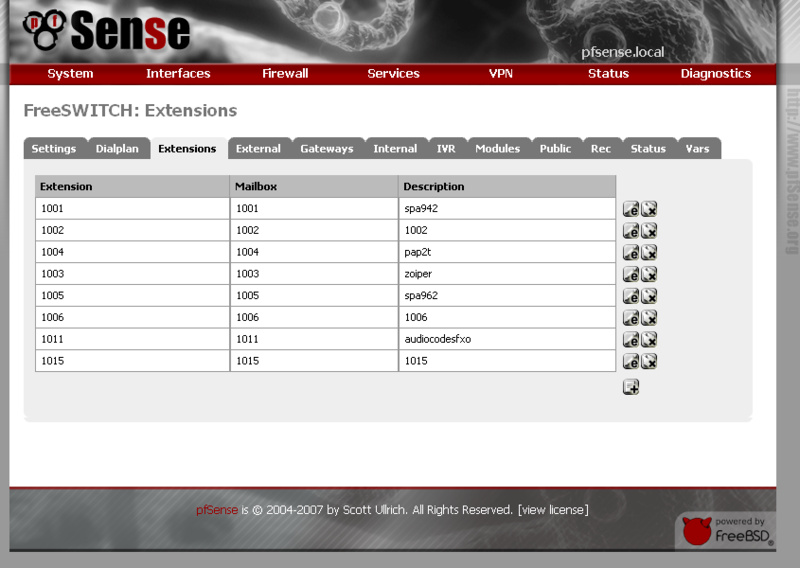Click mailbox cell 1006

[x=314, y=317]
